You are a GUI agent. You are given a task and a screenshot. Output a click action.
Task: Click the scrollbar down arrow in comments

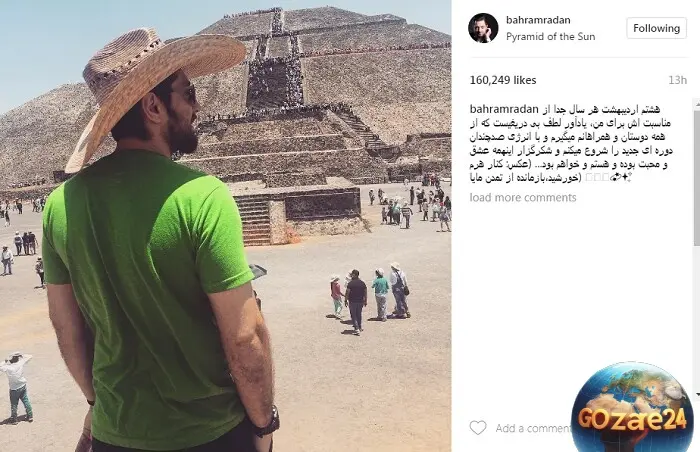[x=697, y=394]
